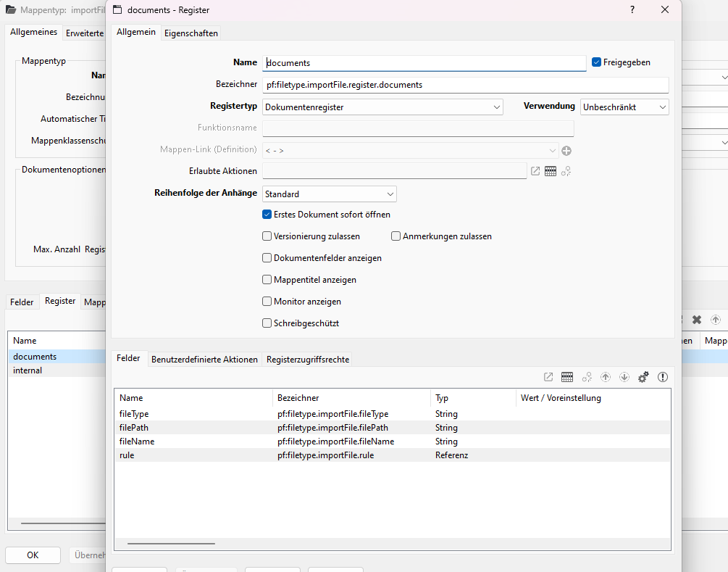Open Registerzugriffsrechte tab

pyautogui.click(x=308, y=359)
